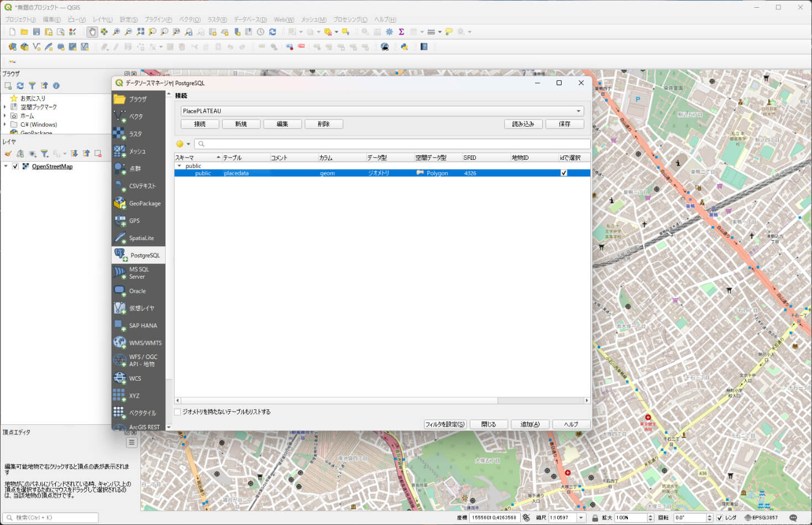Select the WCS source in sidebar

(138, 378)
